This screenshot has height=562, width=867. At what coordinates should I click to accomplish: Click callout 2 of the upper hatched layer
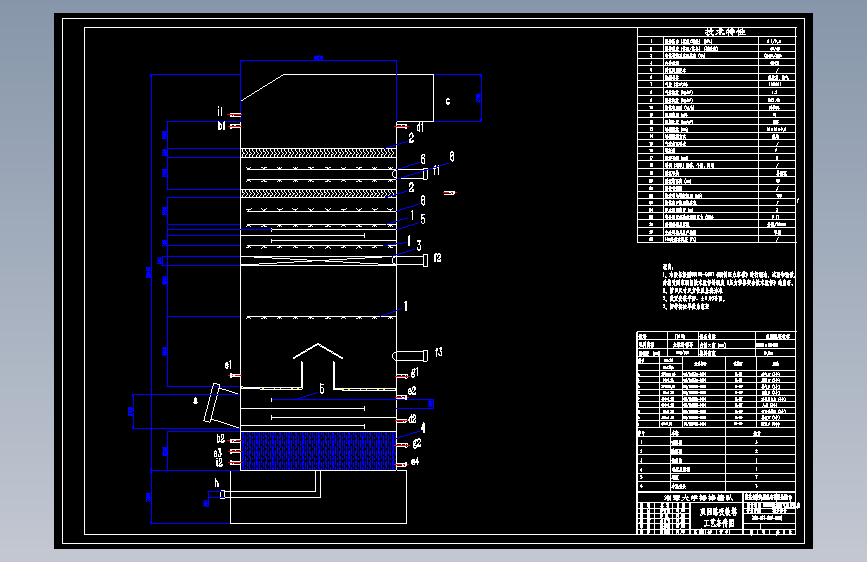tap(411, 138)
